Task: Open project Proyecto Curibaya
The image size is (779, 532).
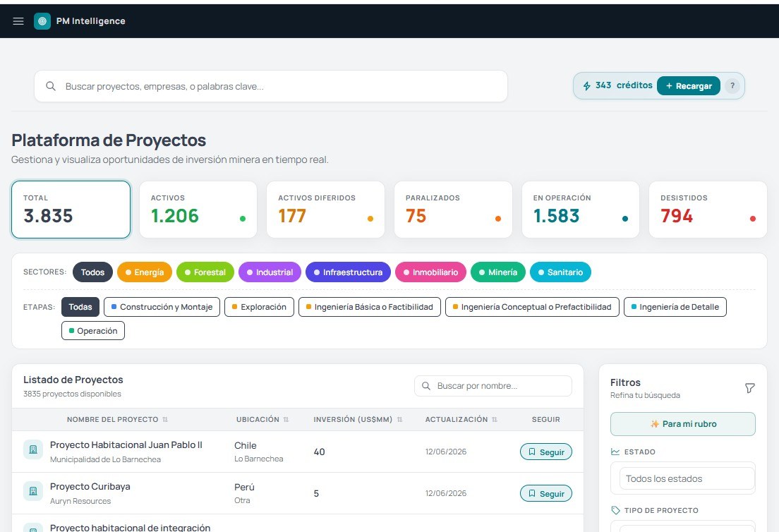Action: click(x=90, y=486)
